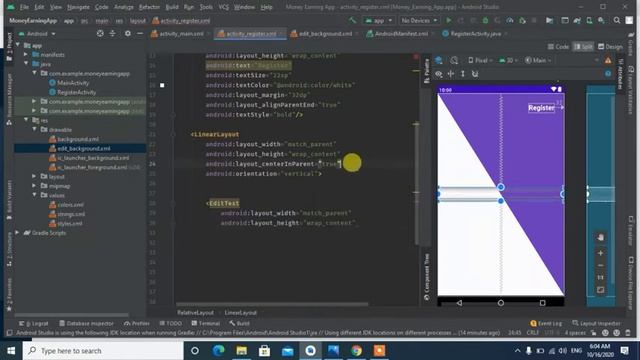Click the Windows search box
The height and width of the screenshot is (360, 640).
pyautogui.click(x=103, y=351)
